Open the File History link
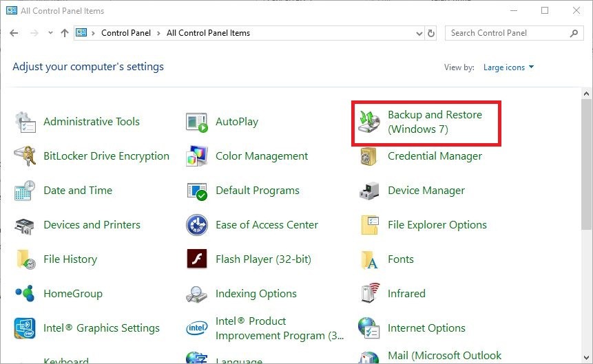The width and height of the screenshot is (593, 364). pos(70,259)
